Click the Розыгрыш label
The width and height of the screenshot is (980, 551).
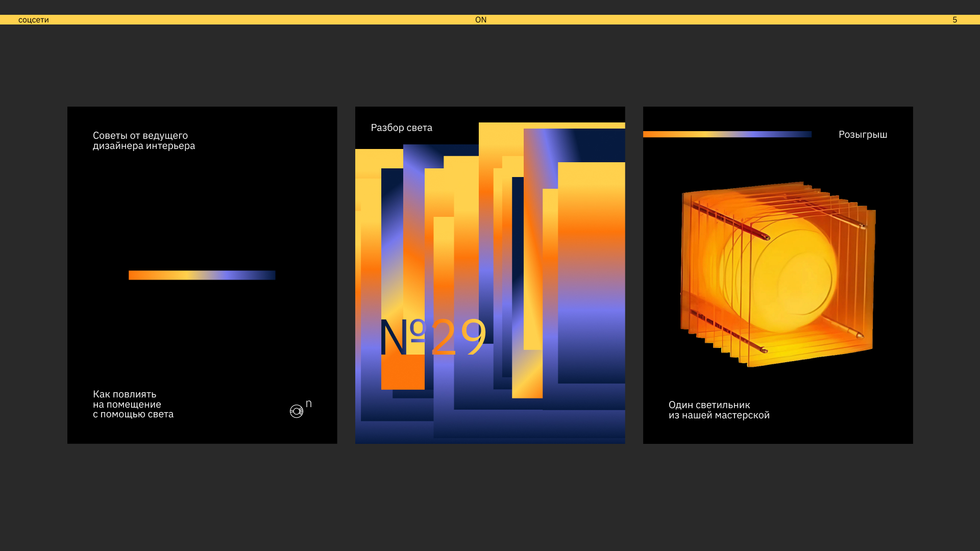863,135
